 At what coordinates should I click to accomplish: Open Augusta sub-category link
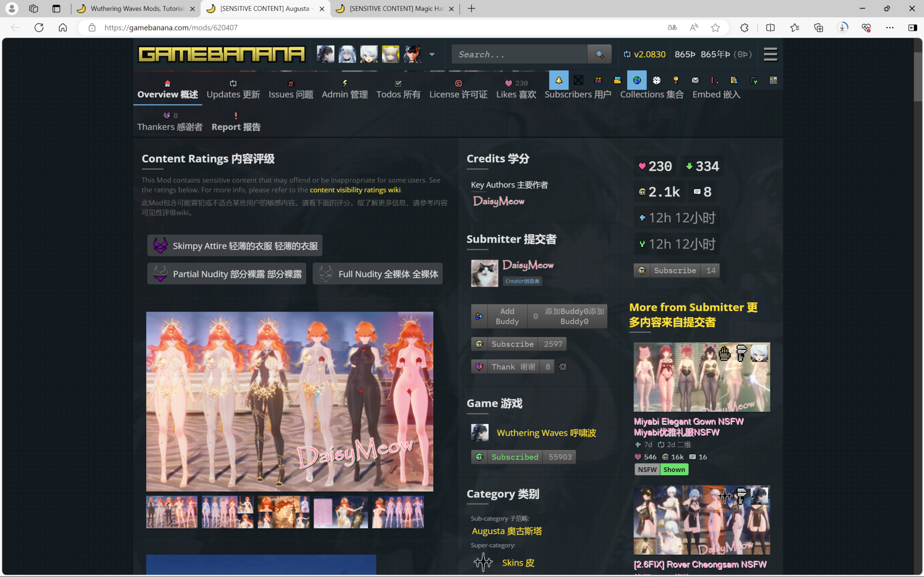pos(507,531)
